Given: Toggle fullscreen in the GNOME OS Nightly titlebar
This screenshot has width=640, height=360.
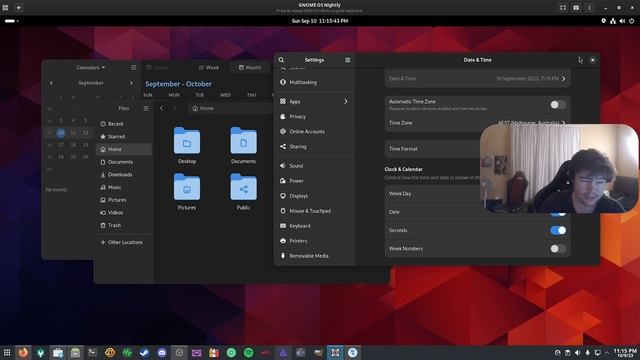Looking at the screenshot, I should click(x=563, y=8).
